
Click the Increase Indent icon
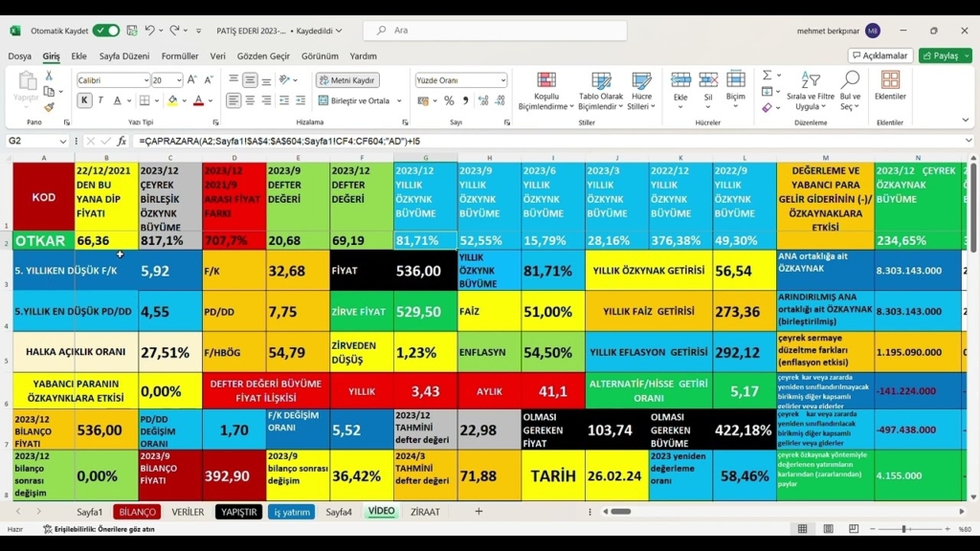tap(301, 100)
